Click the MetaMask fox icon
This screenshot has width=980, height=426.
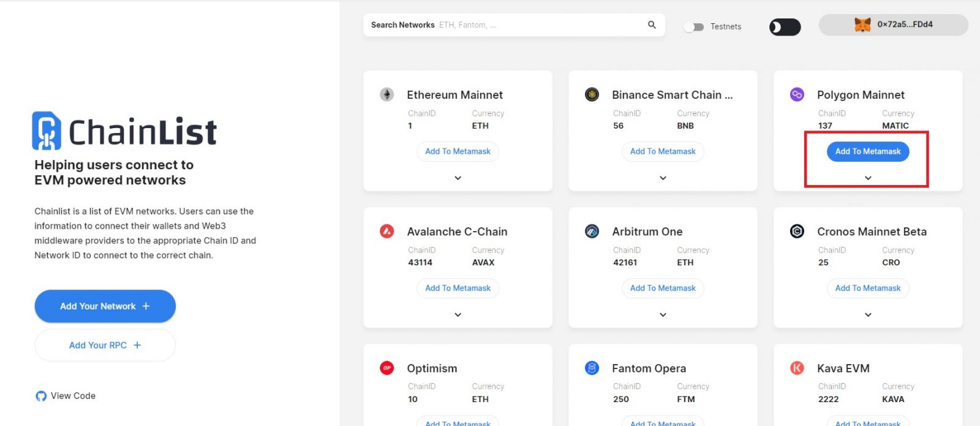862,25
